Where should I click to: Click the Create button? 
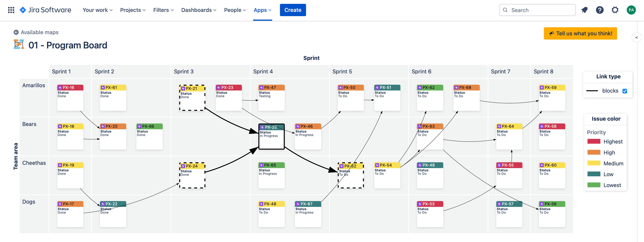[293, 10]
